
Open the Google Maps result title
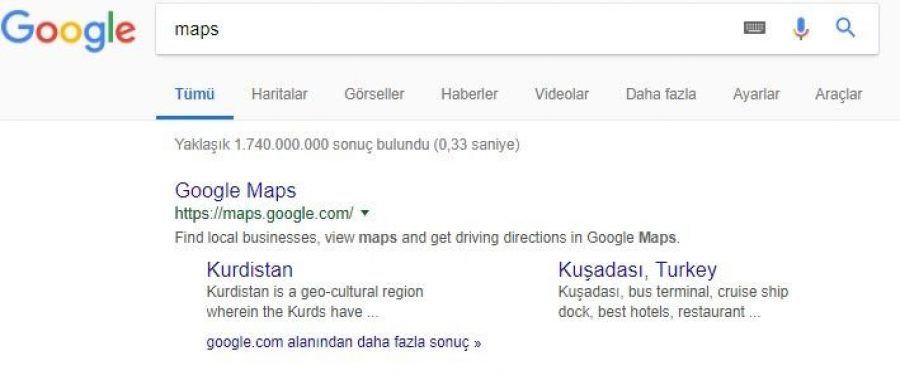(235, 190)
